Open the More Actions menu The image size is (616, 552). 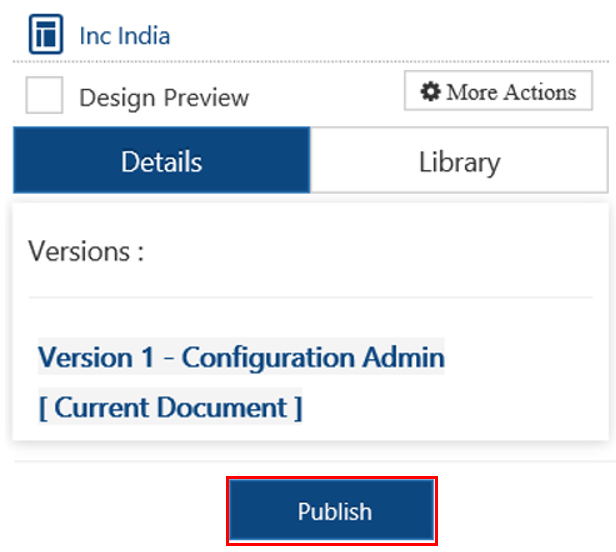[x=498, y=92]
